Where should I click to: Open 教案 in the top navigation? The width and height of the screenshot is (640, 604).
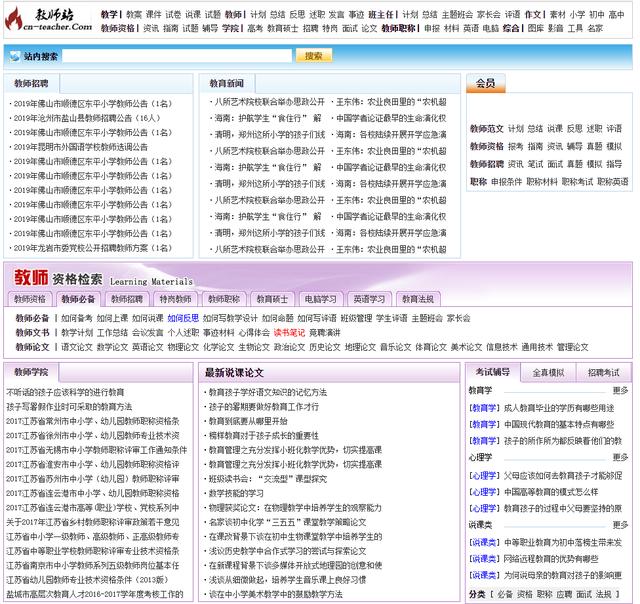134,15
